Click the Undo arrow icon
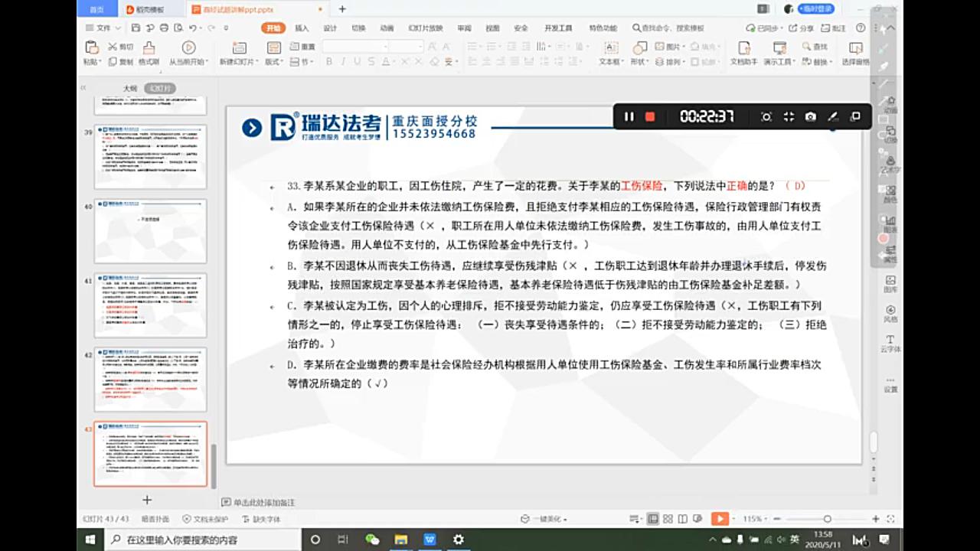 tap(192, 28)
